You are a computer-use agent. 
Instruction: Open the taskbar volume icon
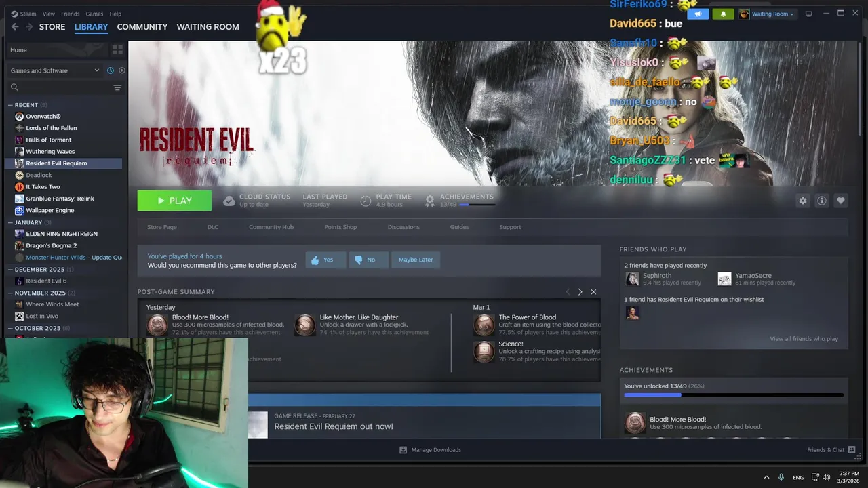point(826,477)
